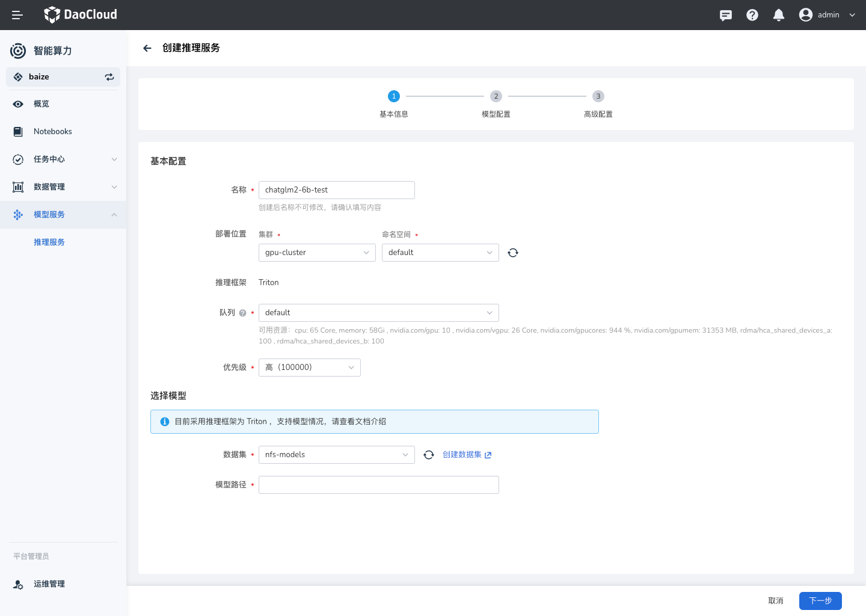This screenshot has width=866, height=616.
Task: Click the 取消 cancel button
Action: (x=776, y=601)
